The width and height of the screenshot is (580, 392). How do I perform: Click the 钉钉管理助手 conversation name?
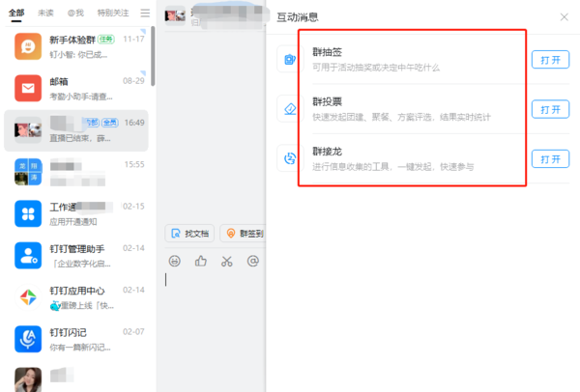(77, 249)
